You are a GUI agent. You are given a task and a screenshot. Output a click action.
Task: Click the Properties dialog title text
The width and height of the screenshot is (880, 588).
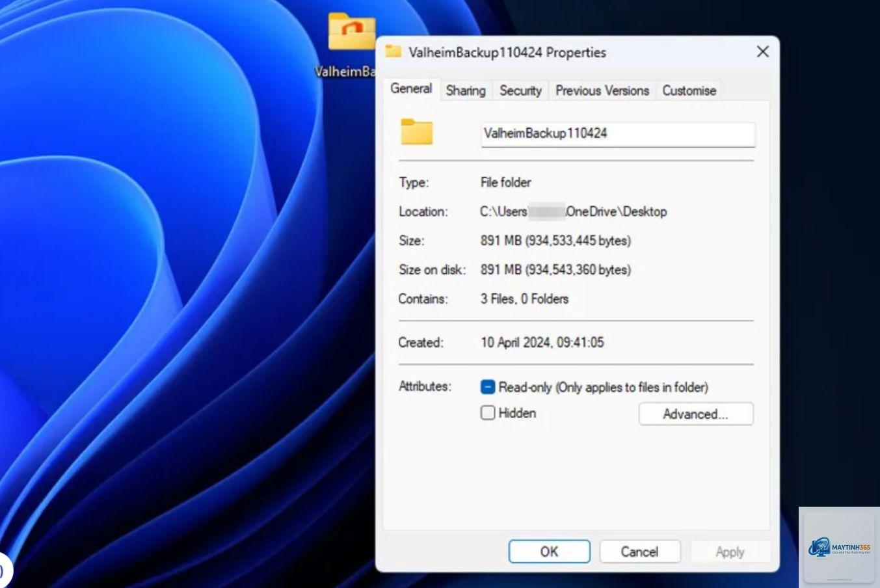pyautogui.click(x=507, y=53)
